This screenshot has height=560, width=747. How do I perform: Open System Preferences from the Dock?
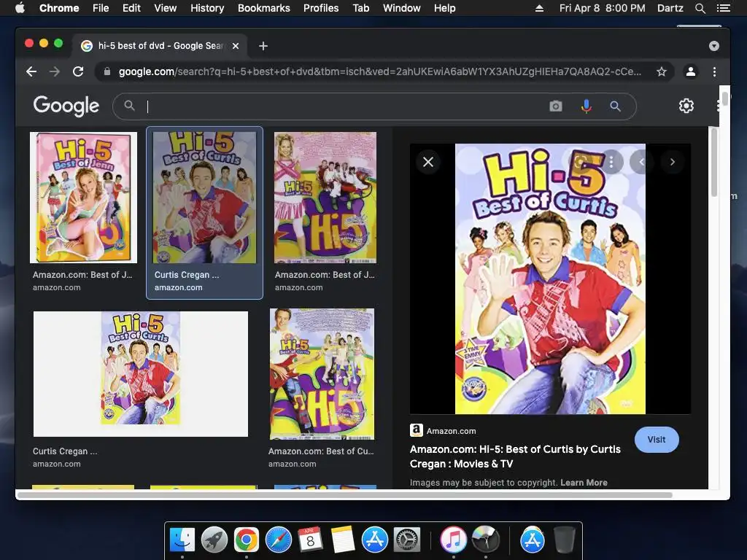pos(407,540)
